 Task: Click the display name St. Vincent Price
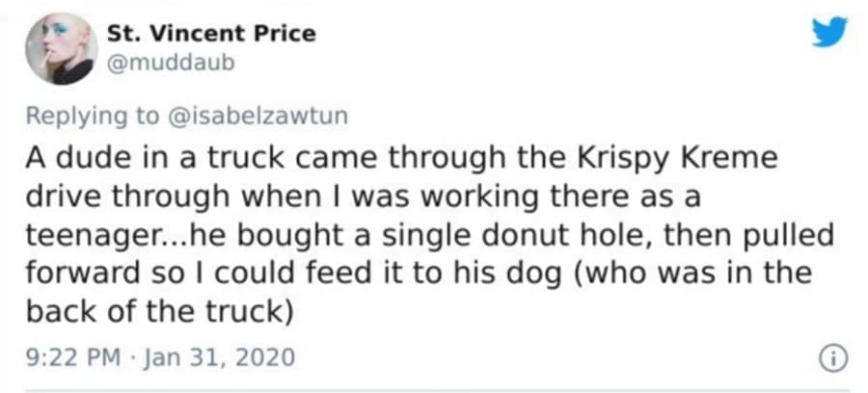pyautogui.click(x=211, y=34)
